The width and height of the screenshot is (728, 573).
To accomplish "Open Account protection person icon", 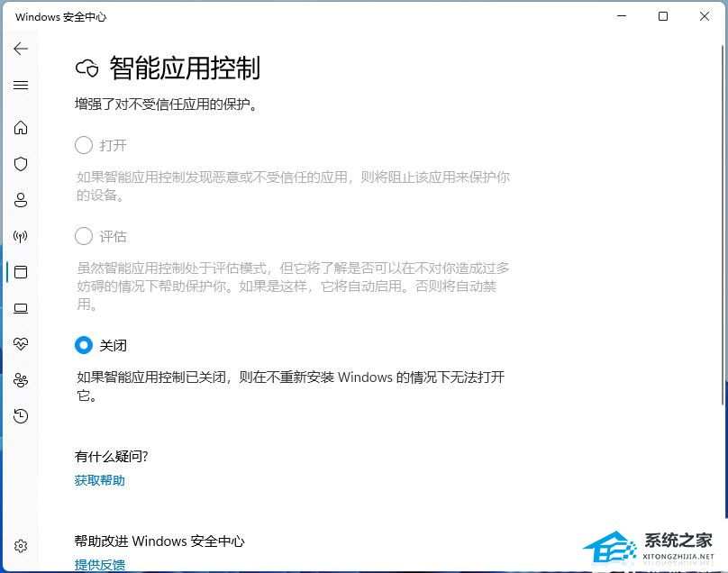I will point(21,200).
